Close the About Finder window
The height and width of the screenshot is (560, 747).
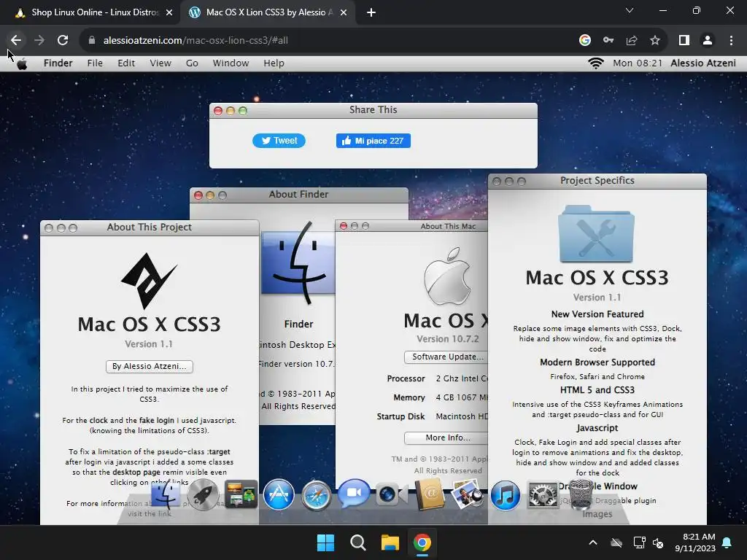(x=198, y=195)
